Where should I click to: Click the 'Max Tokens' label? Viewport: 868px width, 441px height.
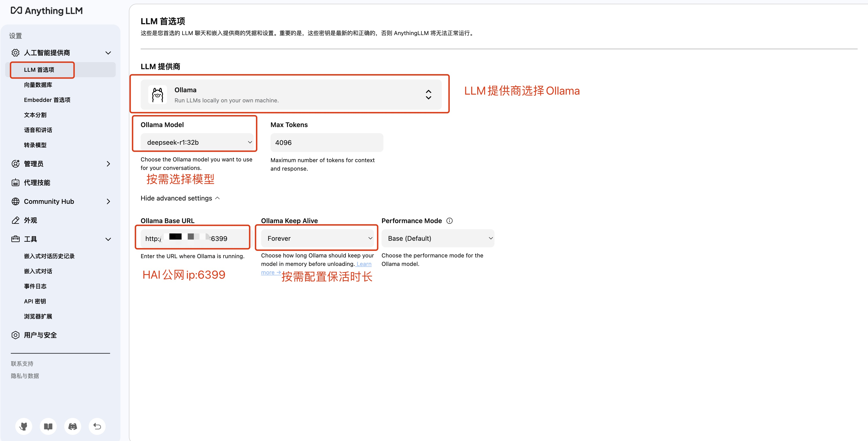coord(289,125)
